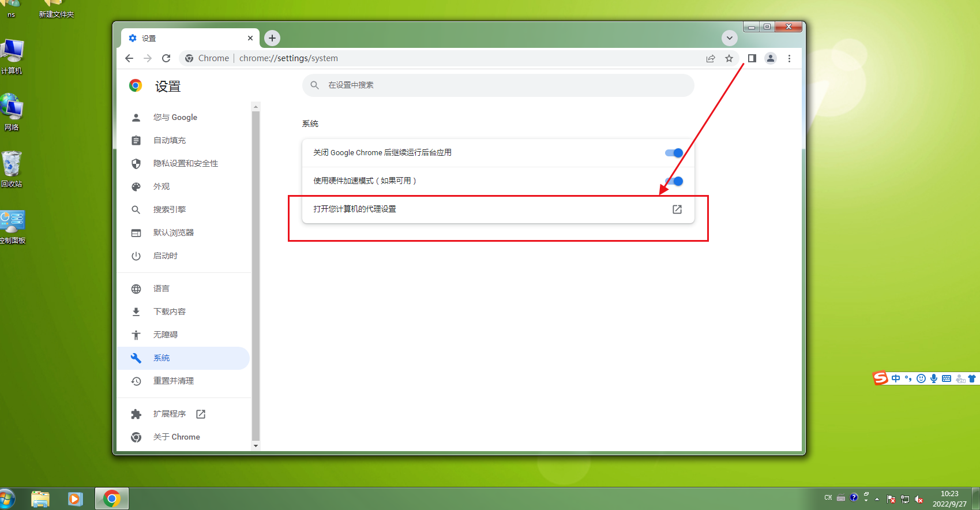980x510 pixels.
Task: Focus the 在设置中搜索 search field
Action: [498, 85]
